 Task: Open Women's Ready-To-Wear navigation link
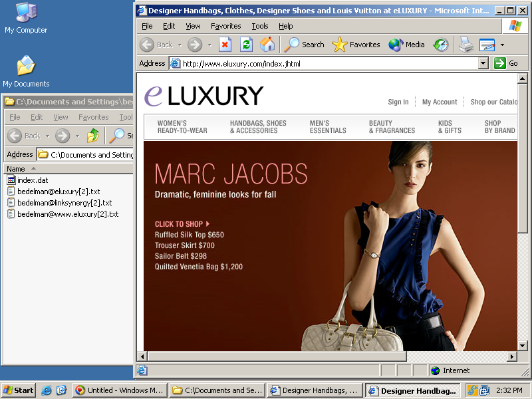point(182,127)
